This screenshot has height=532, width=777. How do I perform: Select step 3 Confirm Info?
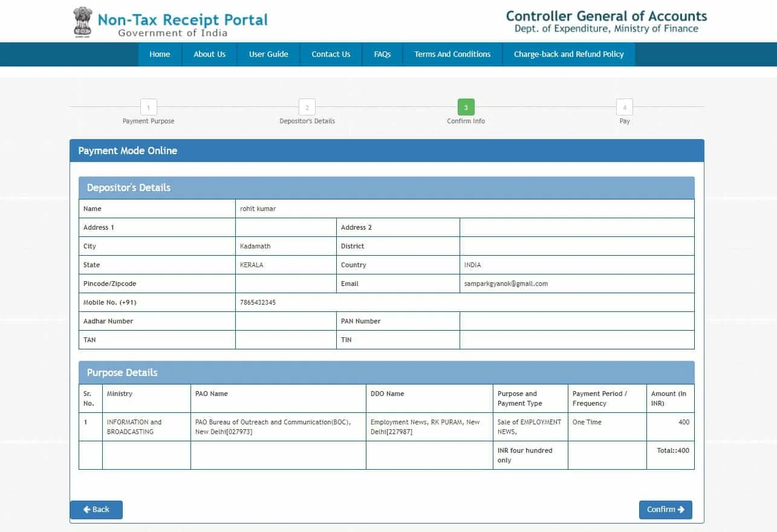tap(466, 107)
